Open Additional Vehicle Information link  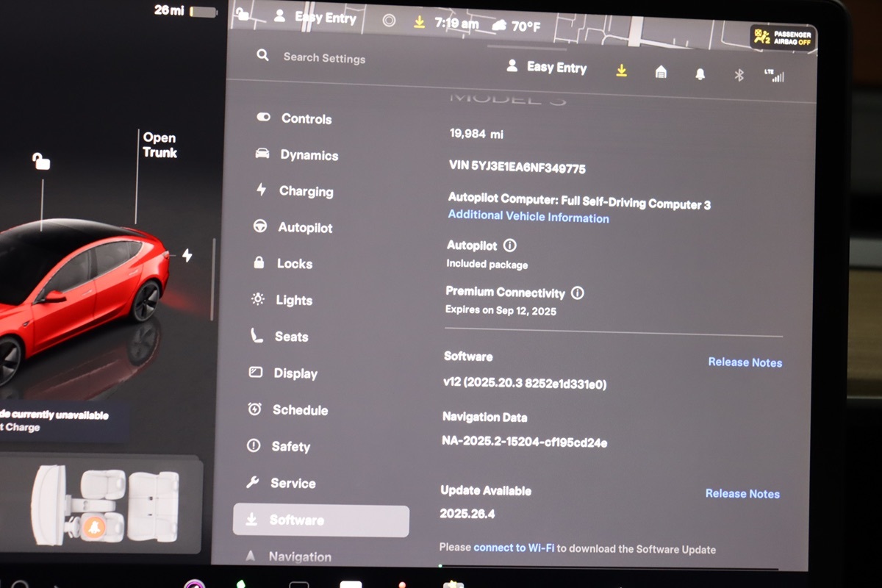point(528,218)
